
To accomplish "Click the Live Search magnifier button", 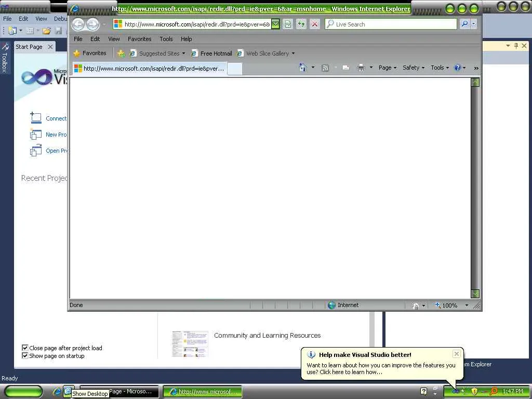I will click(x=464, y=24).
